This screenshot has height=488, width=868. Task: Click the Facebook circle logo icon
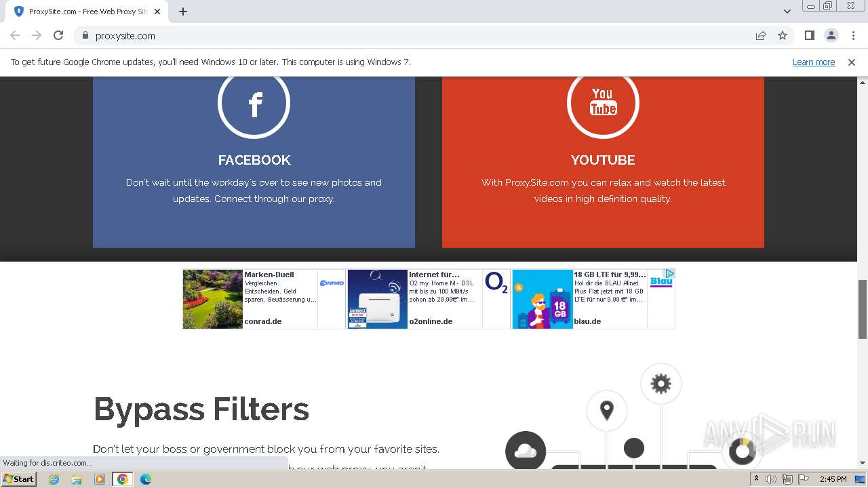tap(254, 103)
